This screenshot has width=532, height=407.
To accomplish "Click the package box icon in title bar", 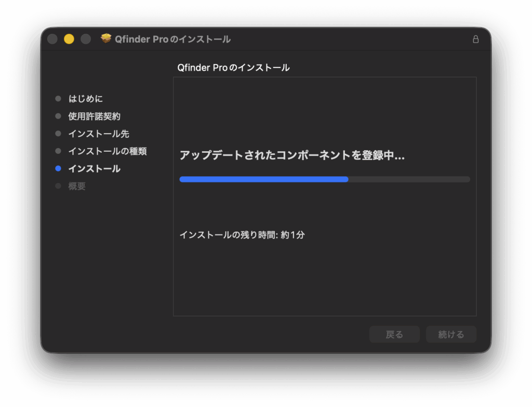I will tap(106, 39).
